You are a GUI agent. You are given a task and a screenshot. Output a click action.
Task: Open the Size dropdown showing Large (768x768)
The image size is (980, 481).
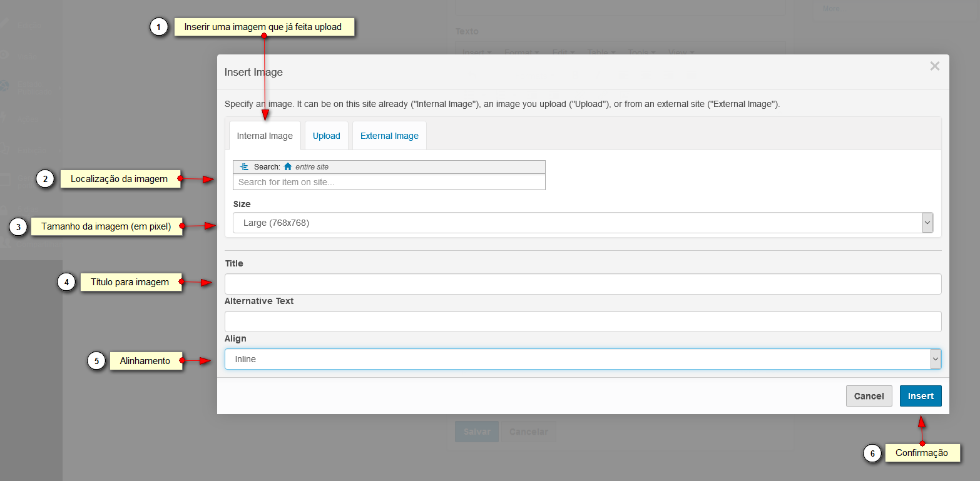click(582, 223)
